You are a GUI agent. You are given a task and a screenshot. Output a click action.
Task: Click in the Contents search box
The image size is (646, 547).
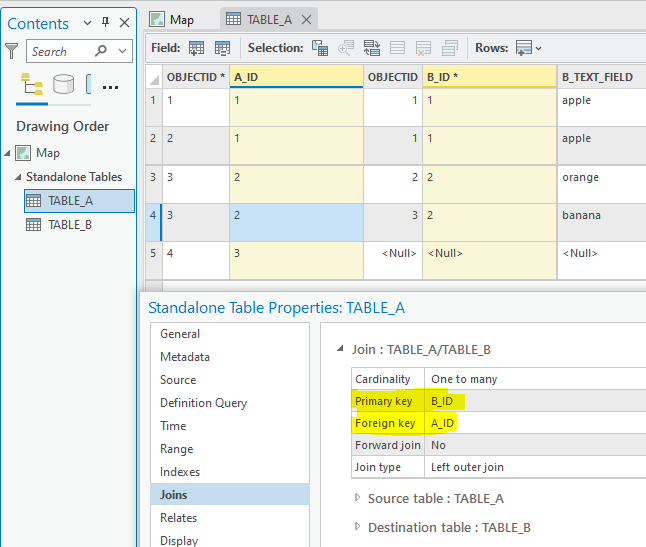tap(60, 51)
